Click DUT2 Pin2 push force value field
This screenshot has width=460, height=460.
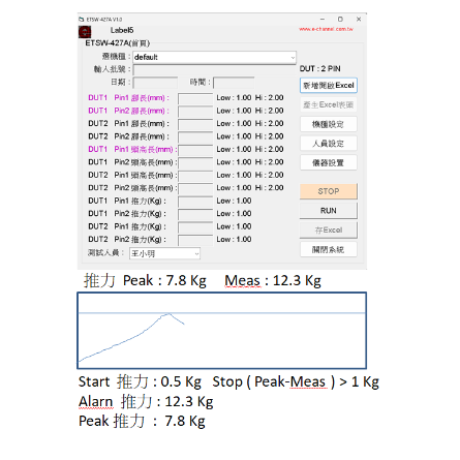click(195, 240)
